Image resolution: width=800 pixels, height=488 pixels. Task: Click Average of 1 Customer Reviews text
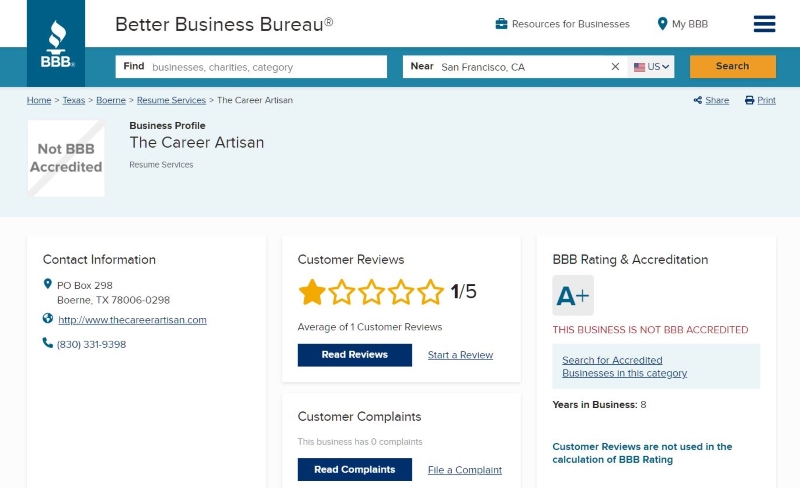[370, 327]
